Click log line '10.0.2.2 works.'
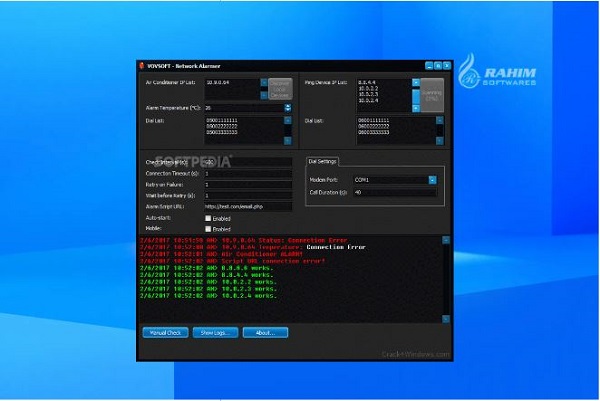Viewport: 600px width, 401px height. coord(208,282)
